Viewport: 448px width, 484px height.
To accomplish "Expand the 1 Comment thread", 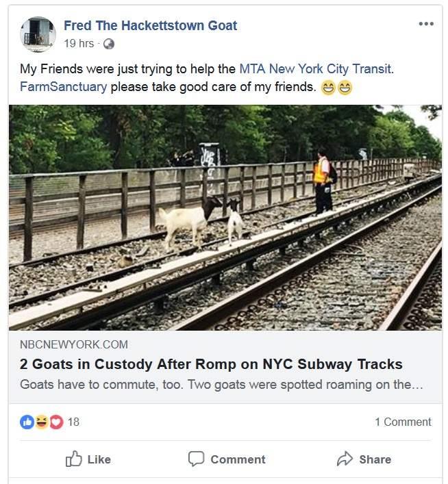I will (403, 422).
